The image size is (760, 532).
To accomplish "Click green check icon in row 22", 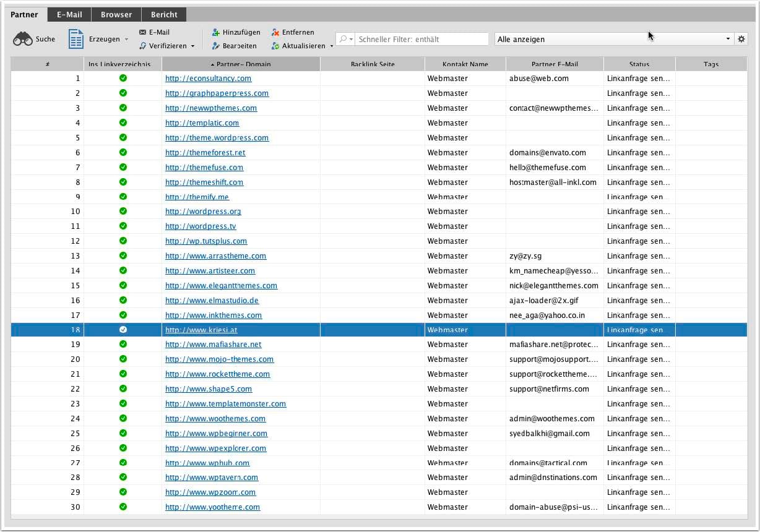I will tap(123, 388).
